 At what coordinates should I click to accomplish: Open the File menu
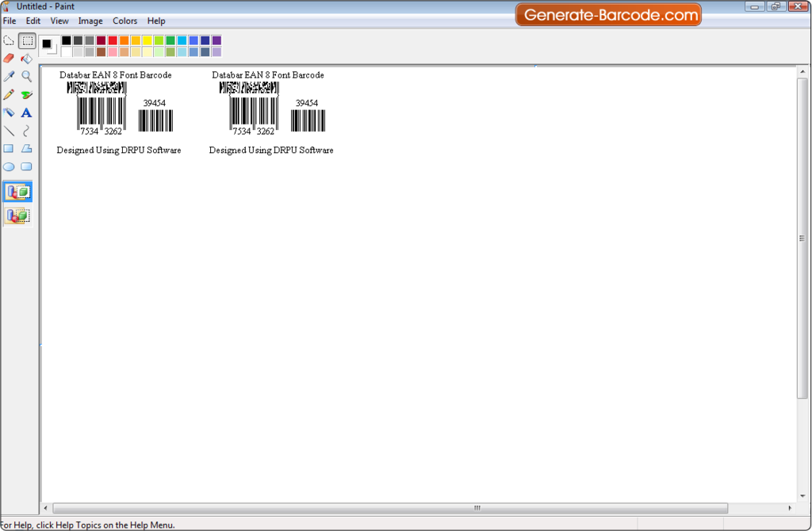pos(10,21)
